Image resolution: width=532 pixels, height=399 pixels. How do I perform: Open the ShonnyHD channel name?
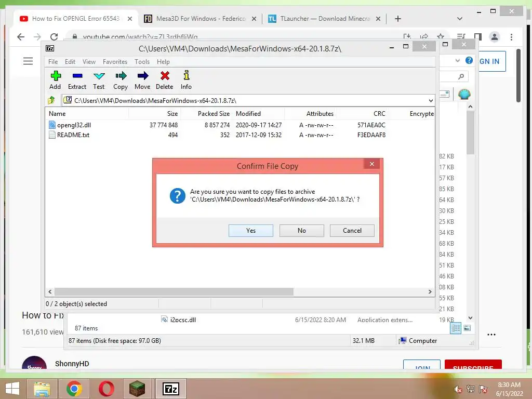72,364
